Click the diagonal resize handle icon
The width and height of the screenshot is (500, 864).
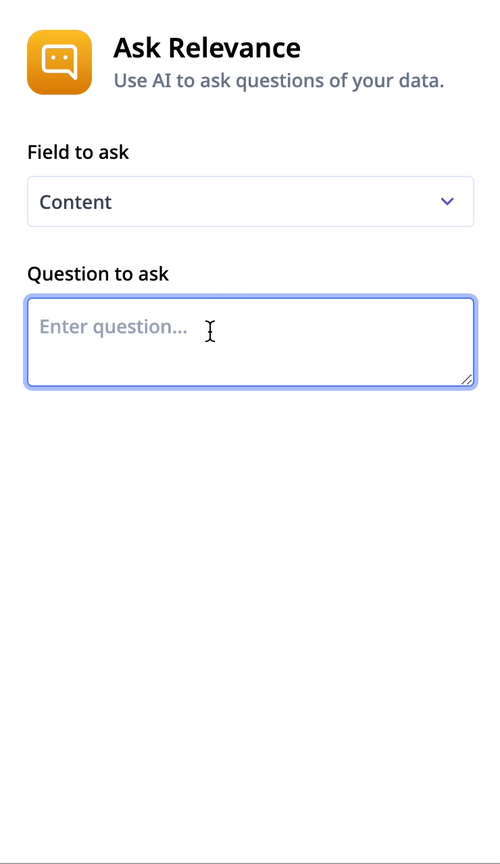click(466, 379)
